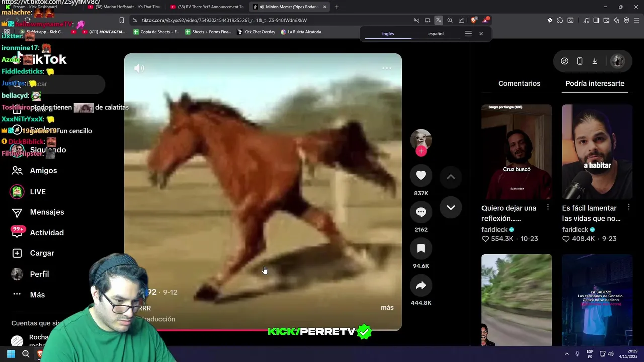Open the browser main hamburger menu
This screenshot has height=362, width=644.
coord(637,20)
